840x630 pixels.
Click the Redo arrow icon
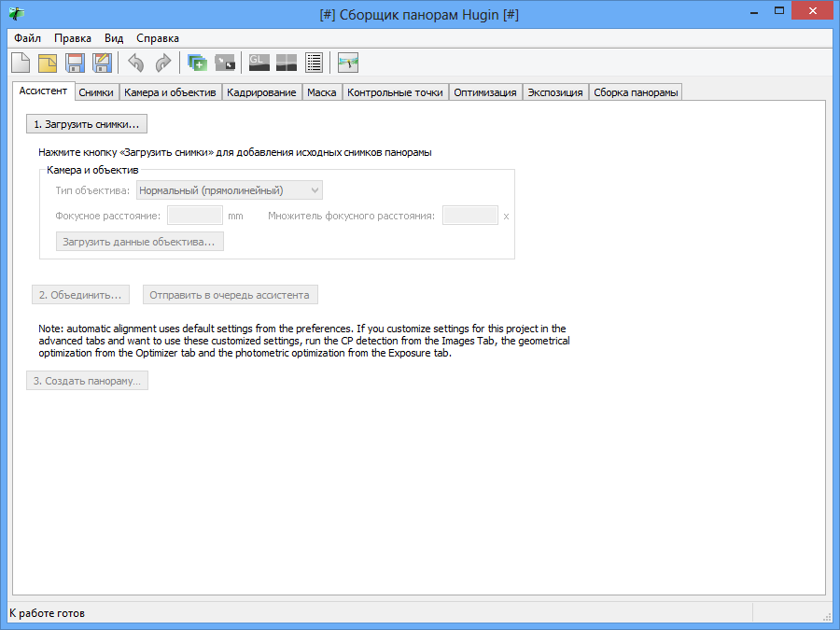[x=162, y=63]
